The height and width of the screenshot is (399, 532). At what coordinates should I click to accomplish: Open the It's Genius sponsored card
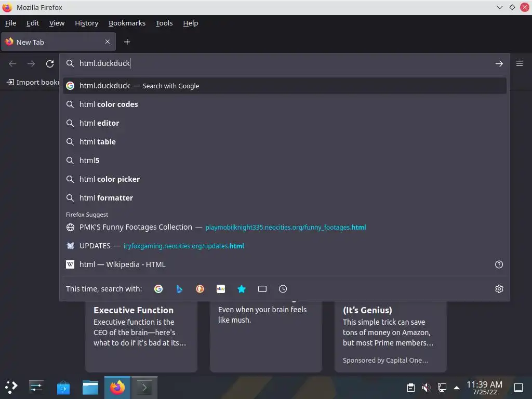(391, 337)
